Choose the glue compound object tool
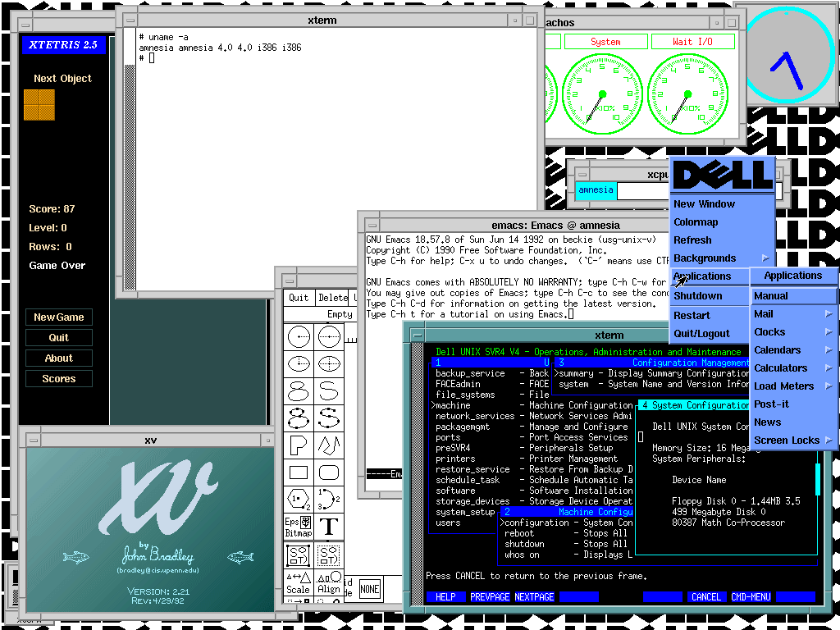This screenshot has height=630, width=840. pos(299,555)
